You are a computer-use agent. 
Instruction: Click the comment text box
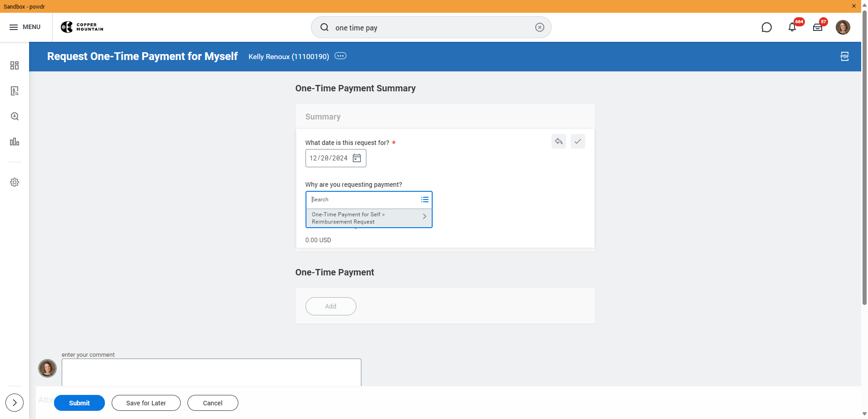[x=212, y=372]
